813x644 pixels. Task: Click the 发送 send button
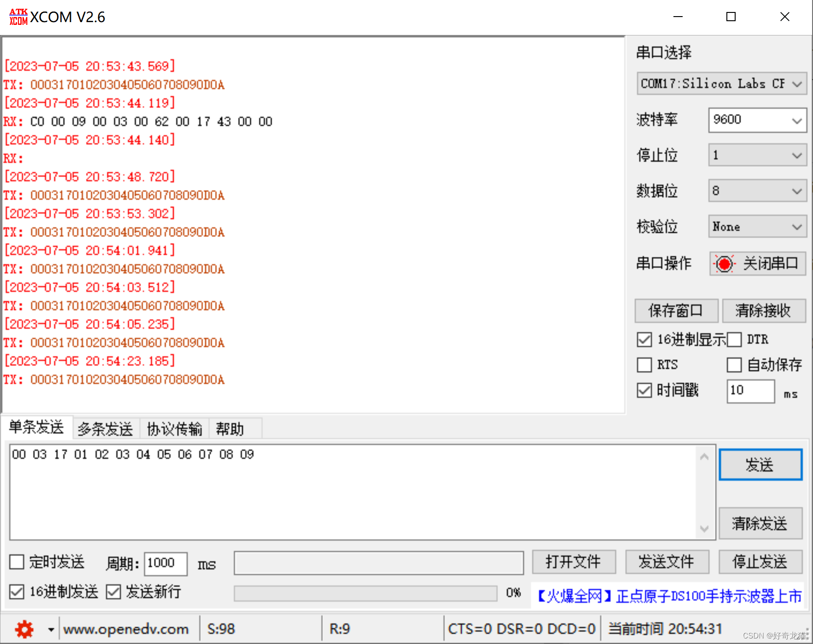click(x=760, y=465)
